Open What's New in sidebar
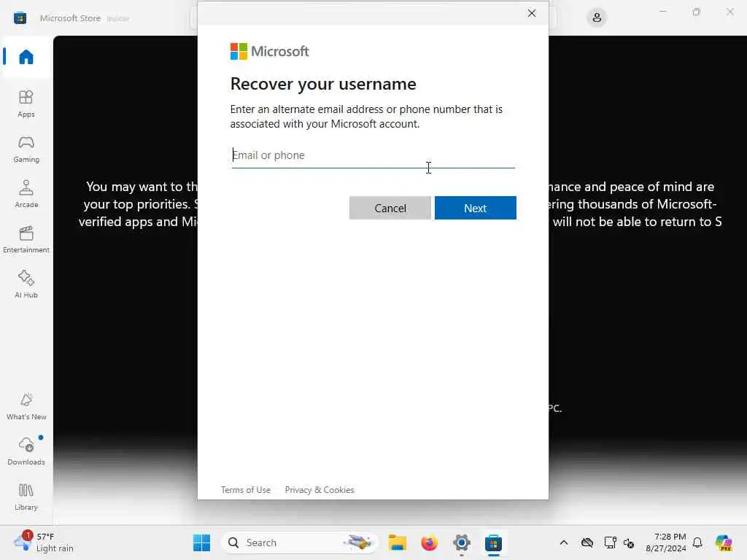The image size is (747, 560). pos(26,407)
